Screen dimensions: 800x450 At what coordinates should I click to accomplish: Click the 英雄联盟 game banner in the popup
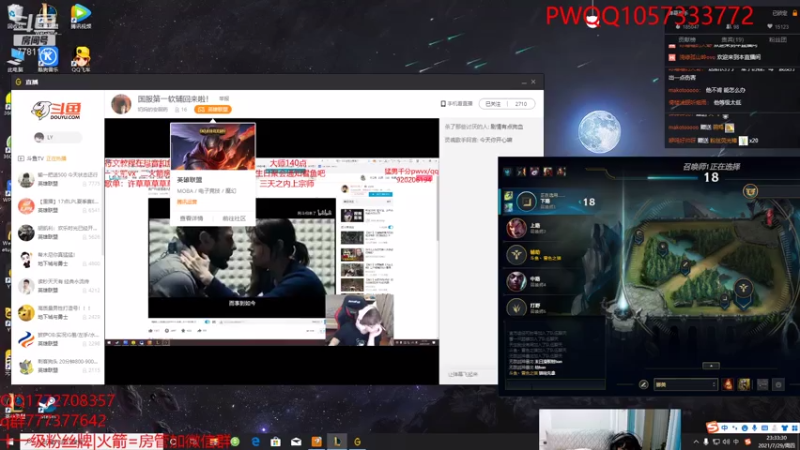click(x=213, y=146)
